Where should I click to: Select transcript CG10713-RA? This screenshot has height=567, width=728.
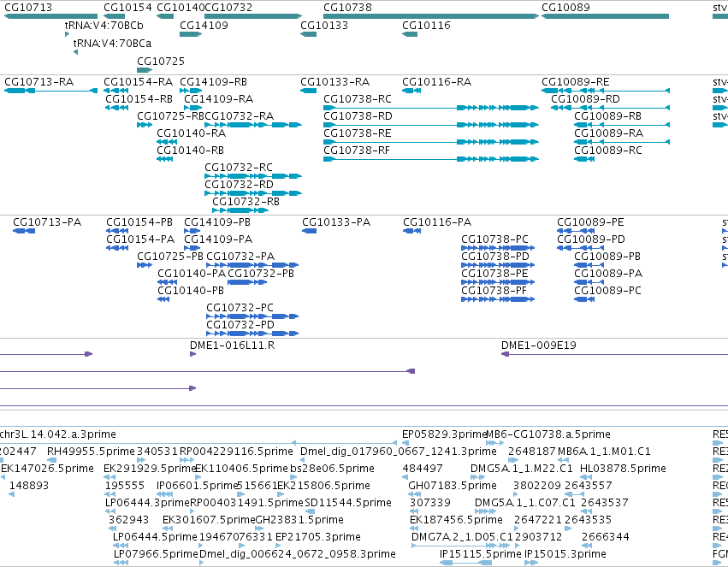39,82
